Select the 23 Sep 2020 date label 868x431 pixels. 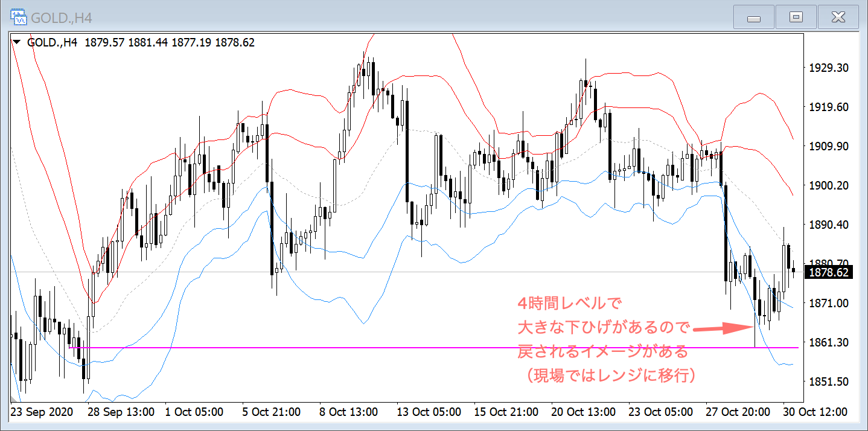pyautogui.click(x=42, y=412)
